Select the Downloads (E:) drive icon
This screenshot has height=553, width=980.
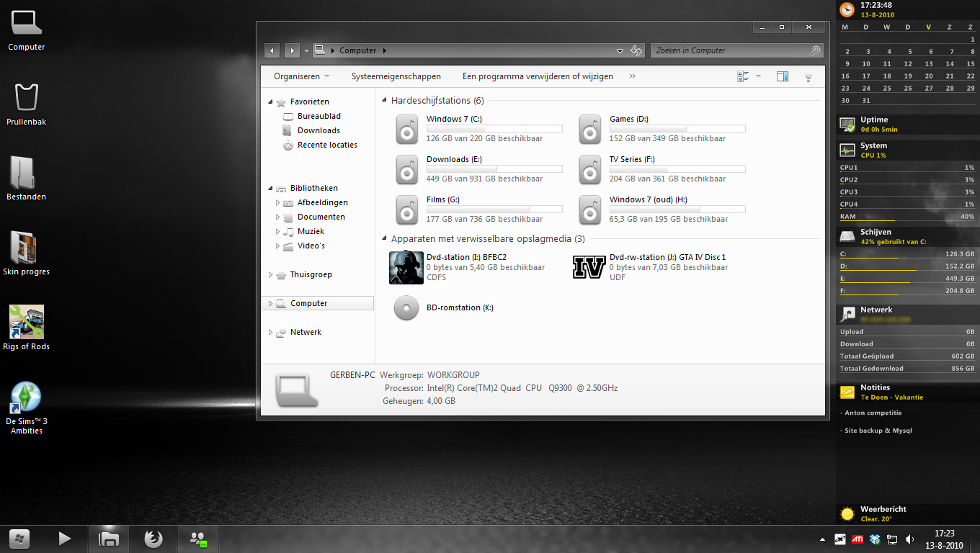pyautogui.click(x=407, y=170)
